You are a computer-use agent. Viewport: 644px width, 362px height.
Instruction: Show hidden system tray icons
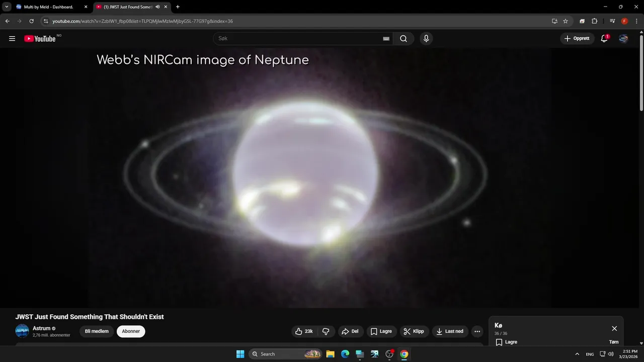pos(577,354)
